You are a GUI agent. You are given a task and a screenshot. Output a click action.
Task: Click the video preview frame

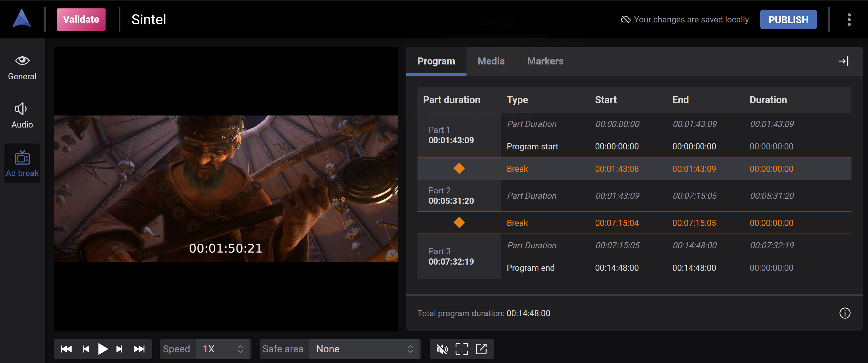tap(226, 189)
